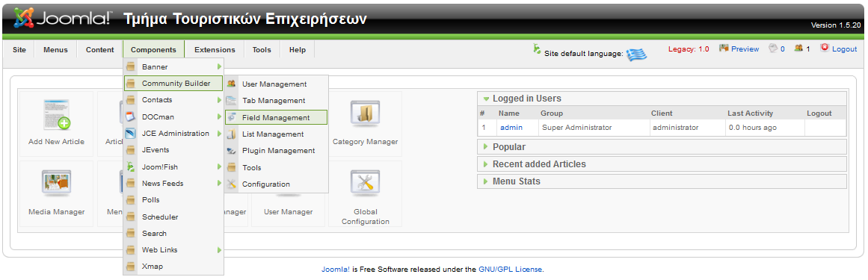Viewport: 868px width, 280px height.
Task: Click the Logout link
Action: click(844, 49)
